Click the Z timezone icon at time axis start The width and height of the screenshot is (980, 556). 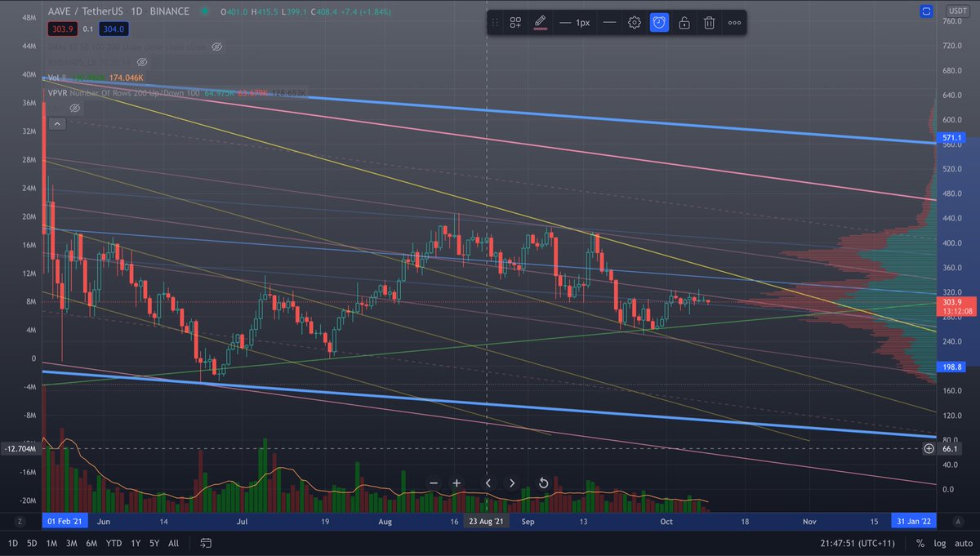click(20, 520)
